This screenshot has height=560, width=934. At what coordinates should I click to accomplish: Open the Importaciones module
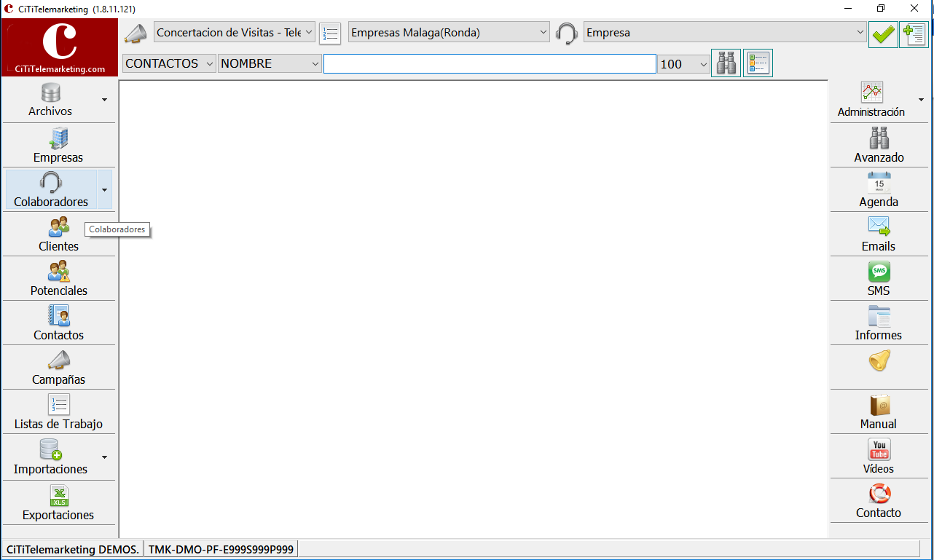pos(50,457)
